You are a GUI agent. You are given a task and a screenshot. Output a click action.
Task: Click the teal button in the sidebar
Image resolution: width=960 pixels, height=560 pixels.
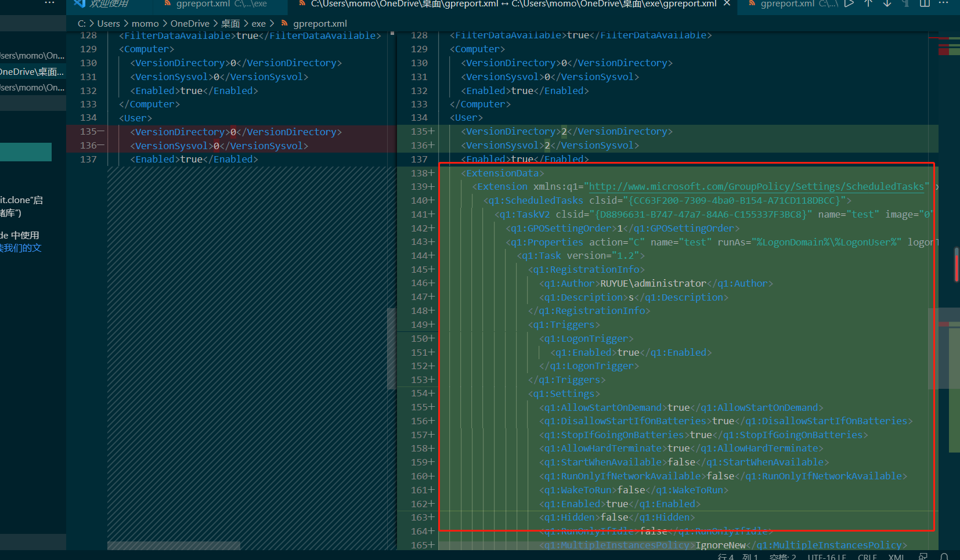[26, 152]
